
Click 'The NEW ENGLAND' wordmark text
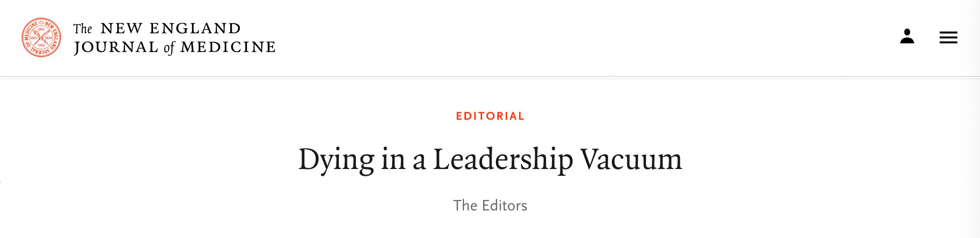coord(157,29)
